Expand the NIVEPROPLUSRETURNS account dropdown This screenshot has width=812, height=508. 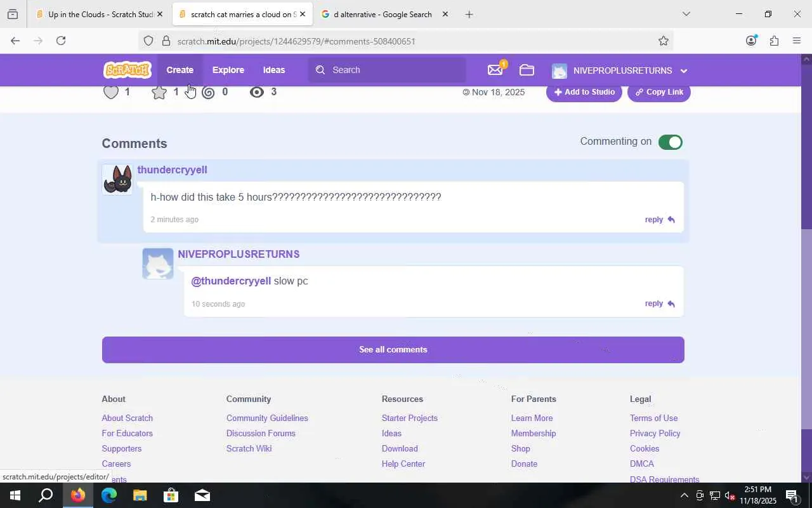tap(684, 70)
